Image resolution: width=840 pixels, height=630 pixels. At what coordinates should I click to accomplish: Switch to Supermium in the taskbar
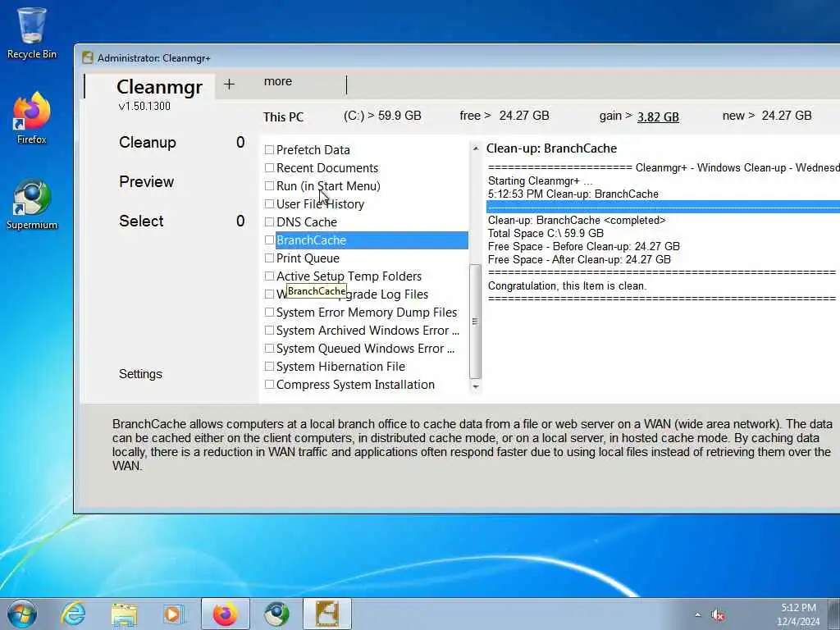coord(276,614)
